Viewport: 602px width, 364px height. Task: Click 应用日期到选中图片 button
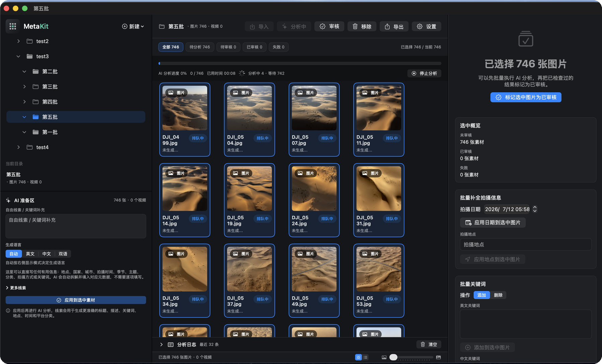[493, 222]
